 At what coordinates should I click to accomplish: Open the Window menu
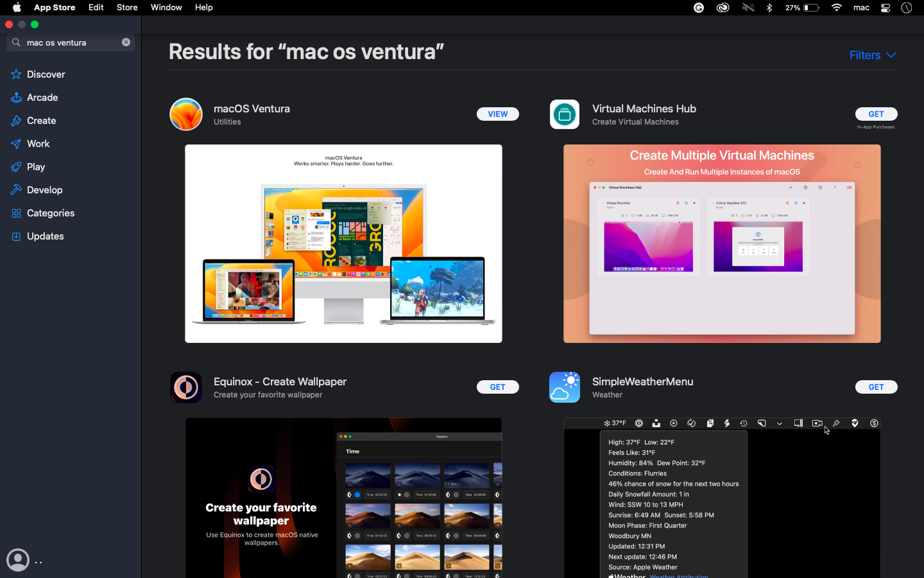click(x=166, y=8)
